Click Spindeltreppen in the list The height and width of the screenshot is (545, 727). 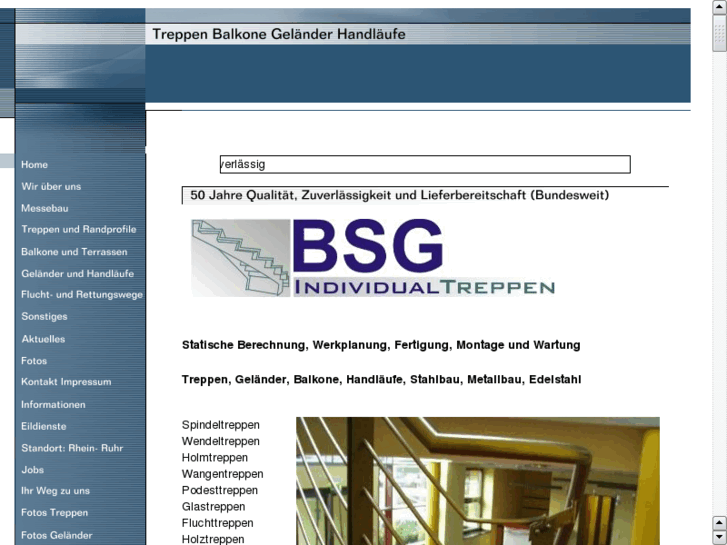(221, 425)
